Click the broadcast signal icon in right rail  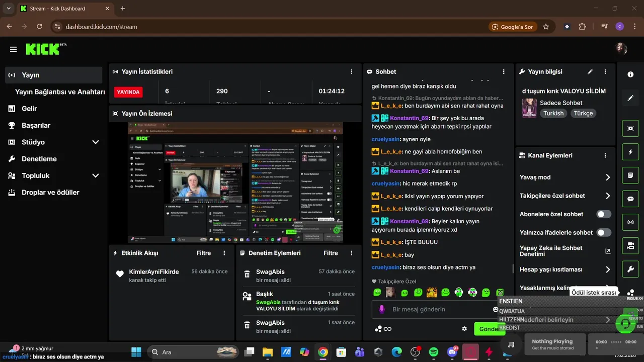630,222
